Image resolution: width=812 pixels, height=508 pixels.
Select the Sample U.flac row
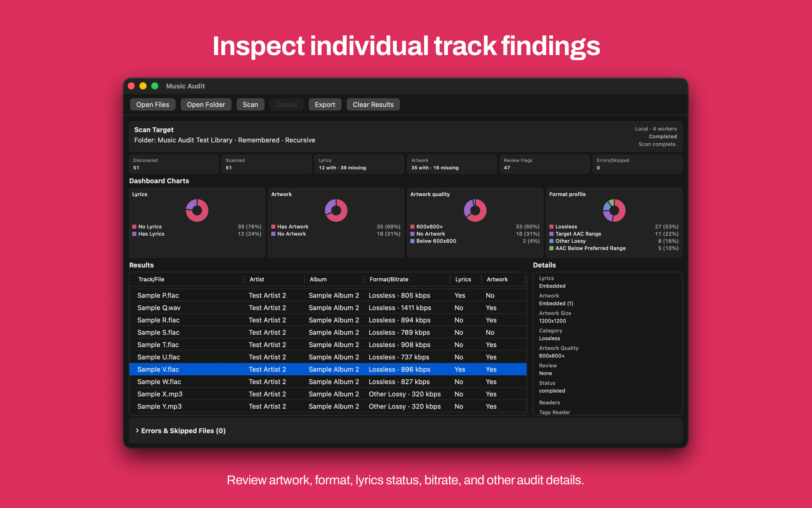point(328,357)
